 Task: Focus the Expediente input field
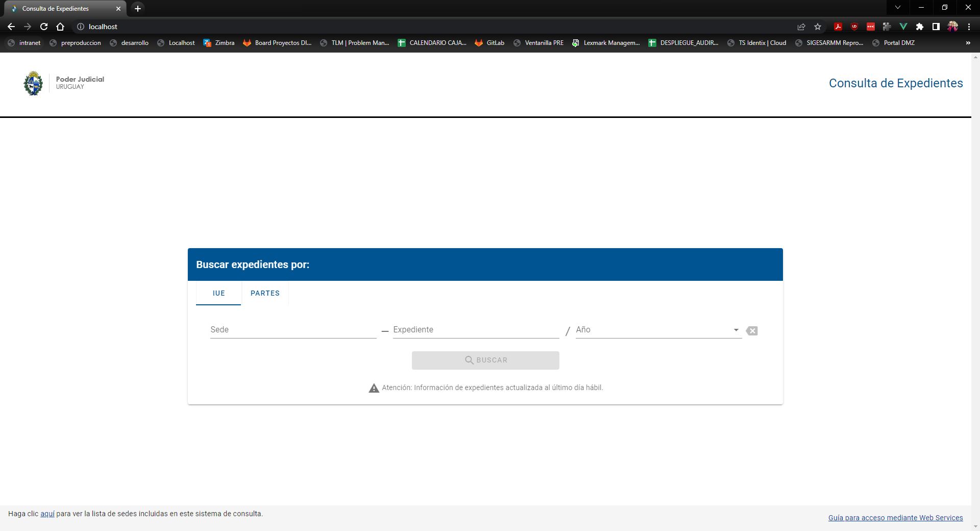(476, 330)
